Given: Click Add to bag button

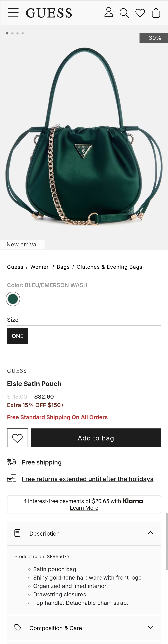Looking at the screenshot, I should coord(96,438).
